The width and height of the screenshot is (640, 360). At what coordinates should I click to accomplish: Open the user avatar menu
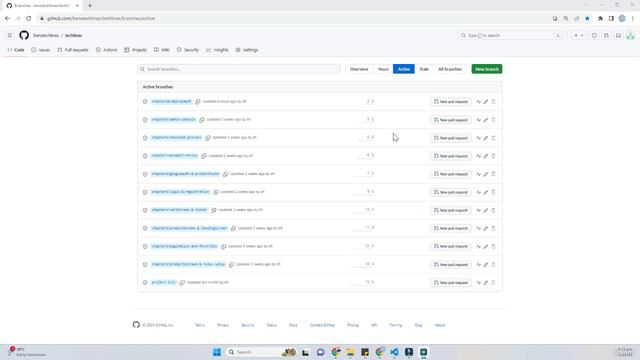pos(630,36)
